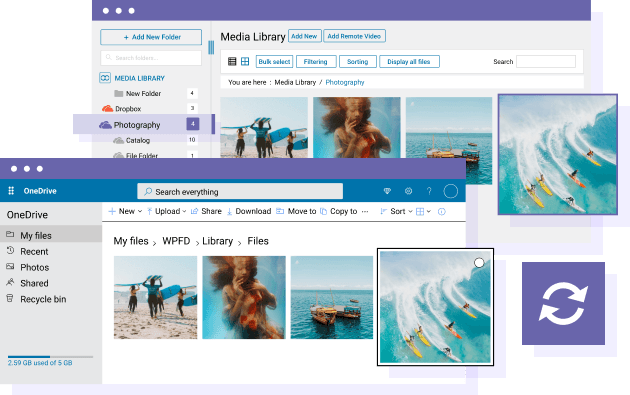Select New Folder in folder tree
The height and width of the screenshot is (395, 630).
point(143,94)
